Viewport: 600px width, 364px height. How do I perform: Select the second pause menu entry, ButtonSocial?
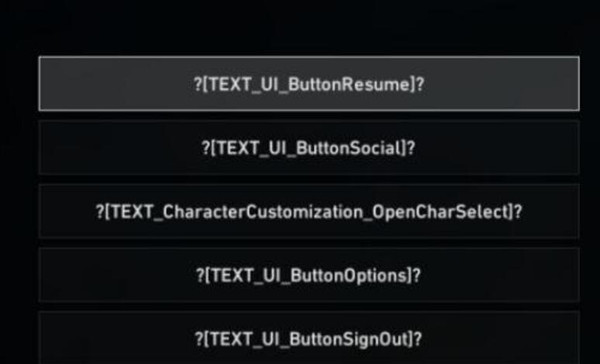pyautogui.click(x=309, y=148)
